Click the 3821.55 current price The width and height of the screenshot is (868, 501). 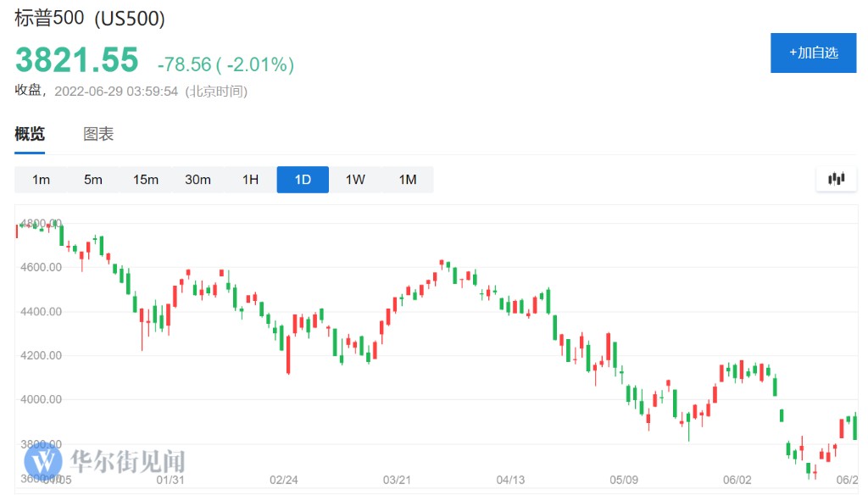(x=76, y=60)
